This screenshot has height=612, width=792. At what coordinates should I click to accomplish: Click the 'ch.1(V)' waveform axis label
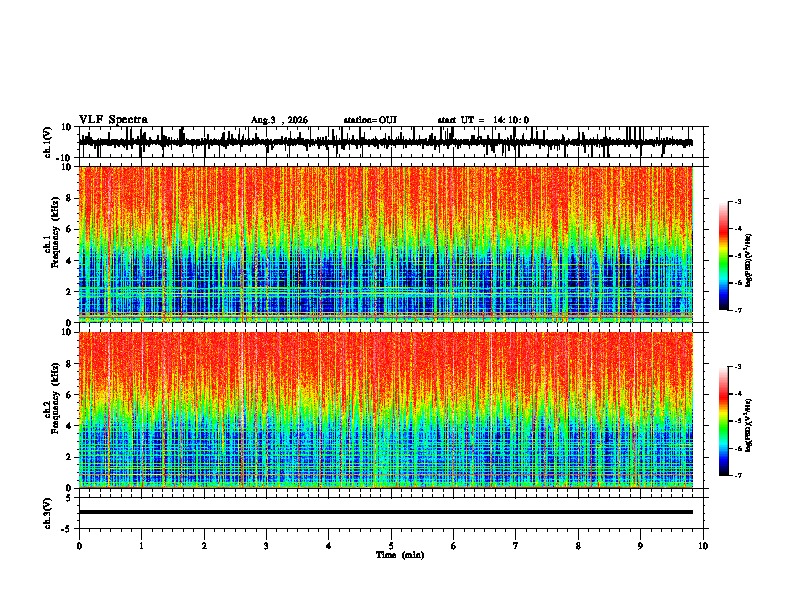48,142
